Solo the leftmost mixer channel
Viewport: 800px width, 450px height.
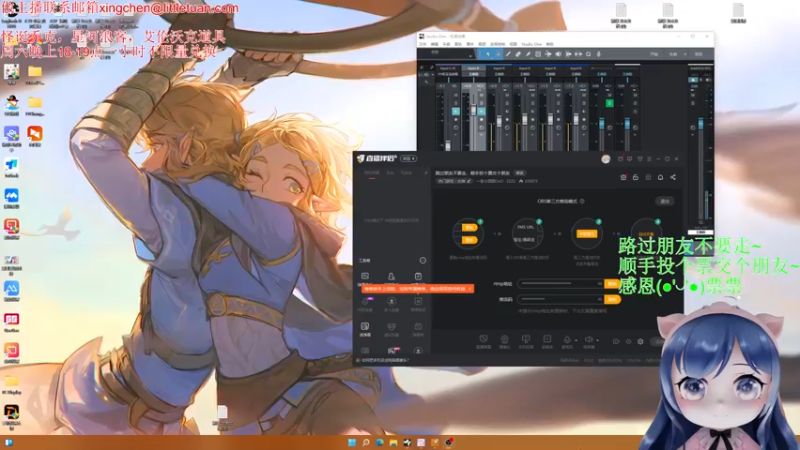point(456,103)
